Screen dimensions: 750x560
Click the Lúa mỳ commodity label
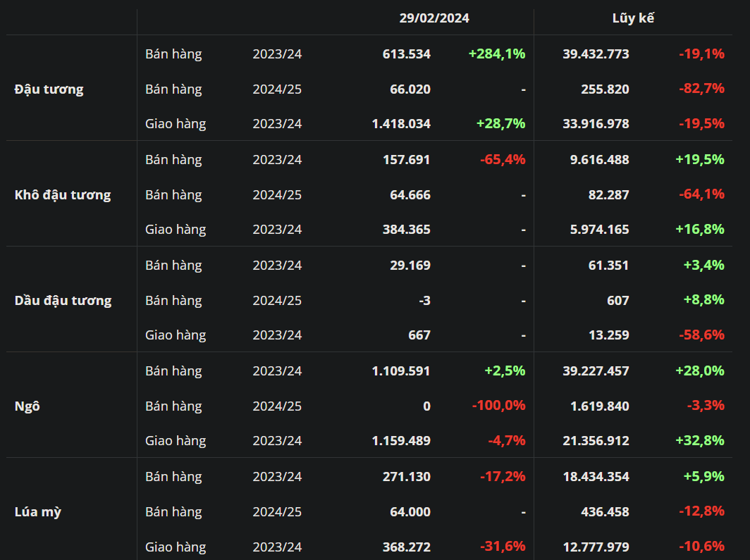tap(37, 511)
